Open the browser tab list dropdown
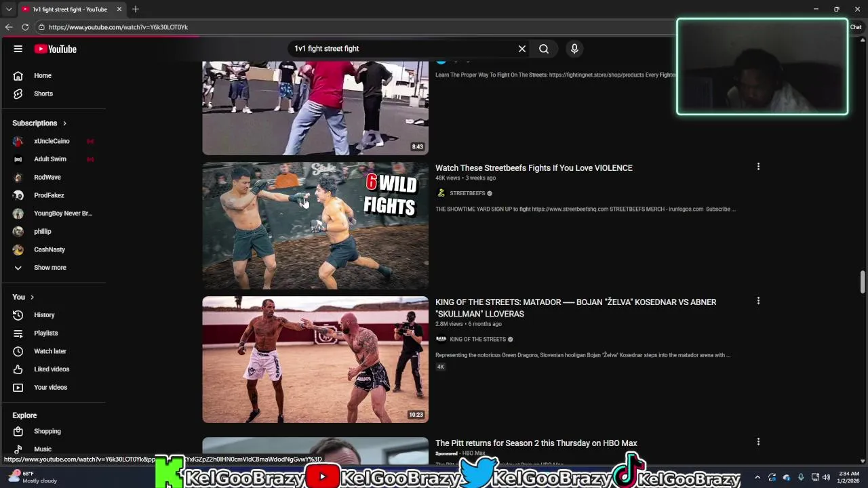Viewport: 868px width, 488px height. tap(8, 9)
